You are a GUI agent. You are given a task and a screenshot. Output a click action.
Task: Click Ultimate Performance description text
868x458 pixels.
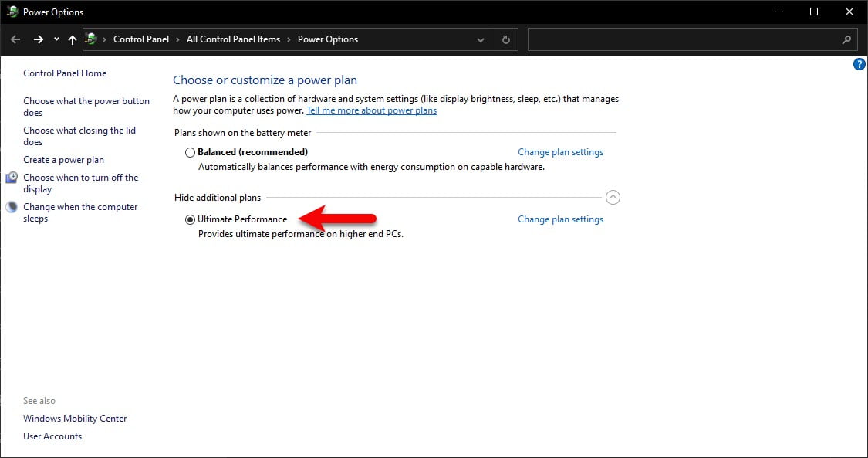pyautogui.click(x=301, y=234)
